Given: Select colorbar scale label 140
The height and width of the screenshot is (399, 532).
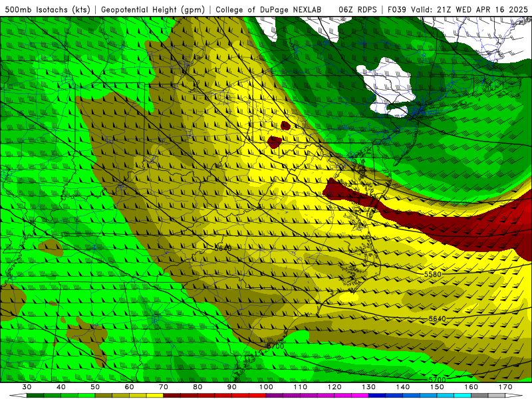Looking at the screenshot, I should pos(403,387).
